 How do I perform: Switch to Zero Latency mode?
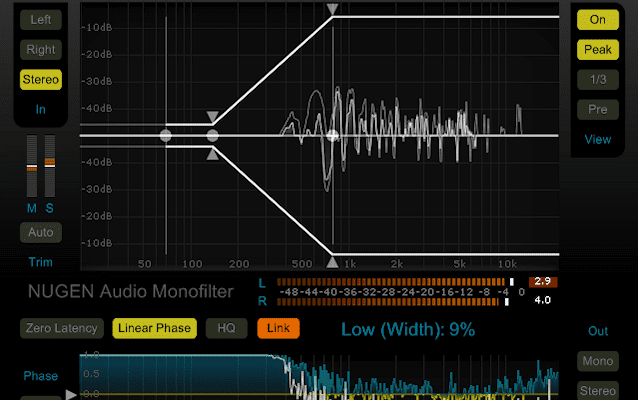point(62,327)
